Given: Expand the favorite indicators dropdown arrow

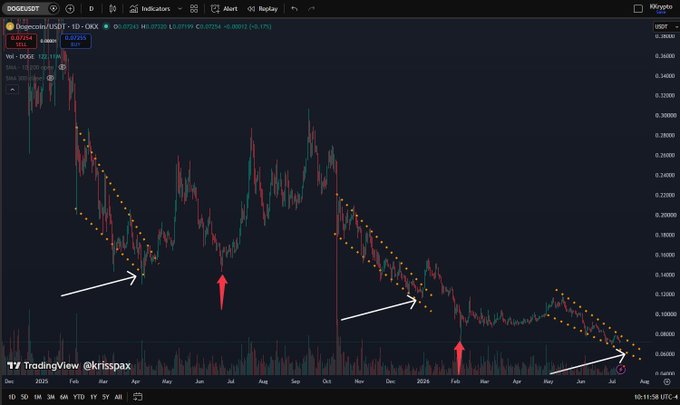Looking at the screenshot, I should coord(180,9).
